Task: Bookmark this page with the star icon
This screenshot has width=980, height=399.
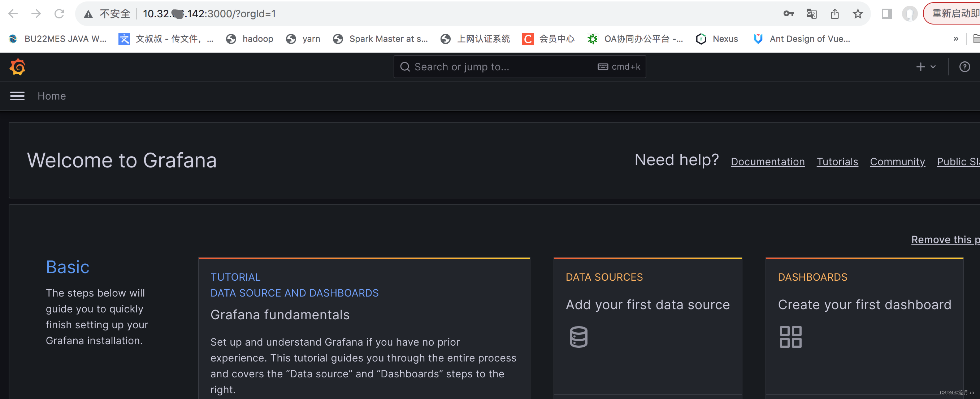Action: click(858, 14)
